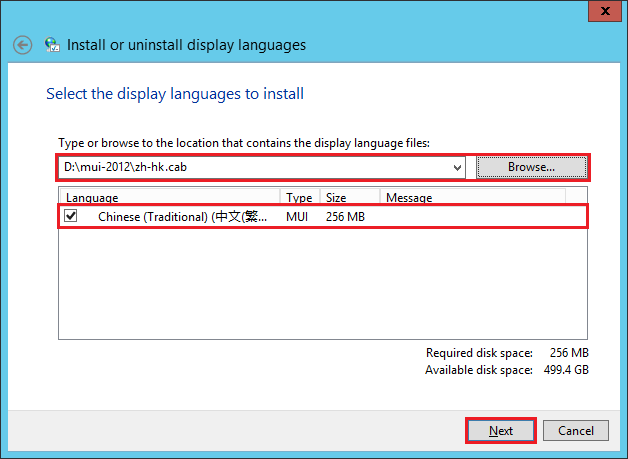Click the 'Select the display languages to install' heading

click(175, 94)
